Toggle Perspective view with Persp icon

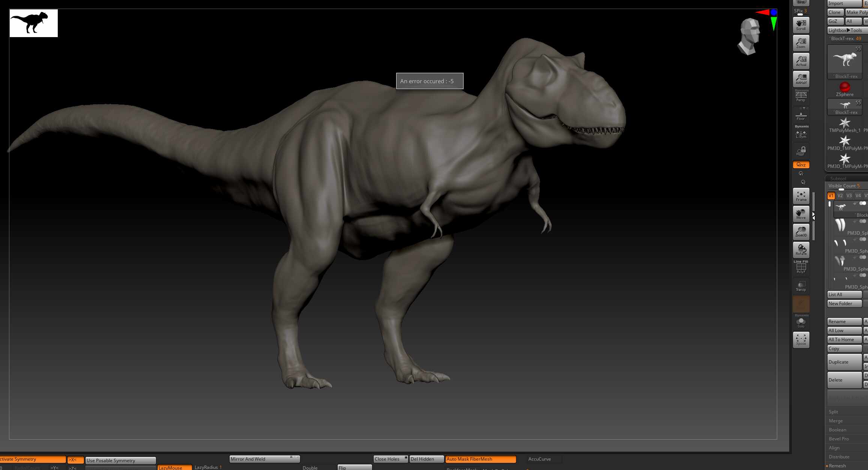click(x=801, y=97)
